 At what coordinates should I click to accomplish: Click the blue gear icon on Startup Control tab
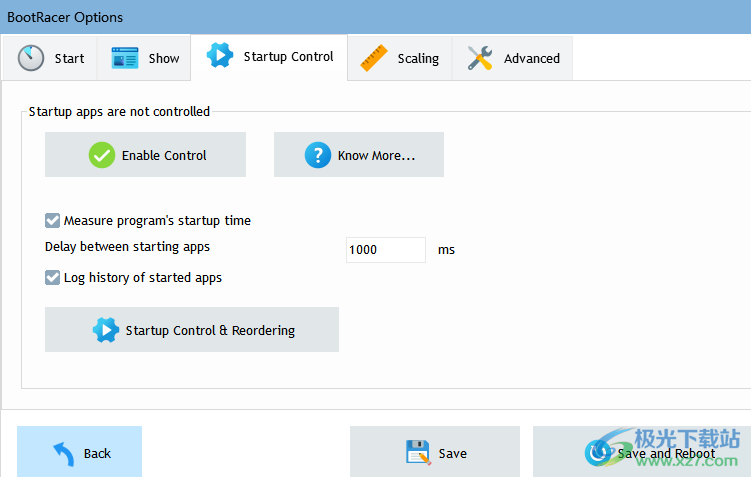[x=220, y=55]
